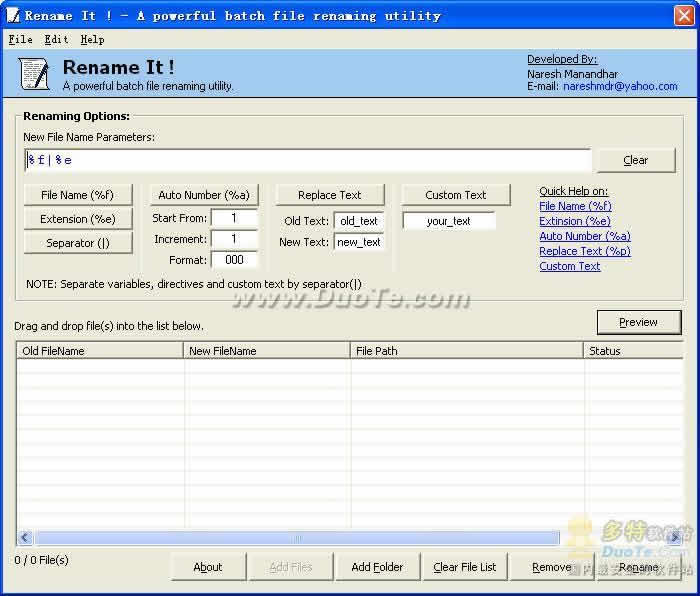This screenshot has height=596, width=700.
Task: Click the title bar application icon
Action: pos(13,16)
